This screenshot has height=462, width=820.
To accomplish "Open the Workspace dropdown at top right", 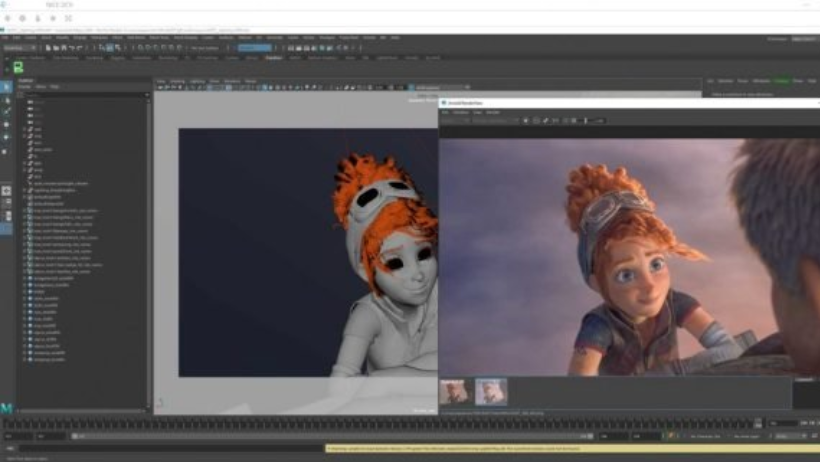I will [x=804, y=39].
